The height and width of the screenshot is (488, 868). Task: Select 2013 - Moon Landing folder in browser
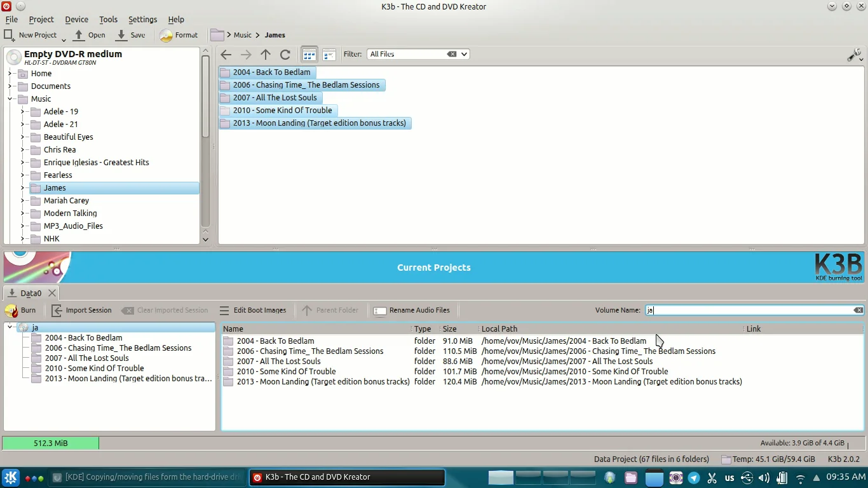pos(315,123)
